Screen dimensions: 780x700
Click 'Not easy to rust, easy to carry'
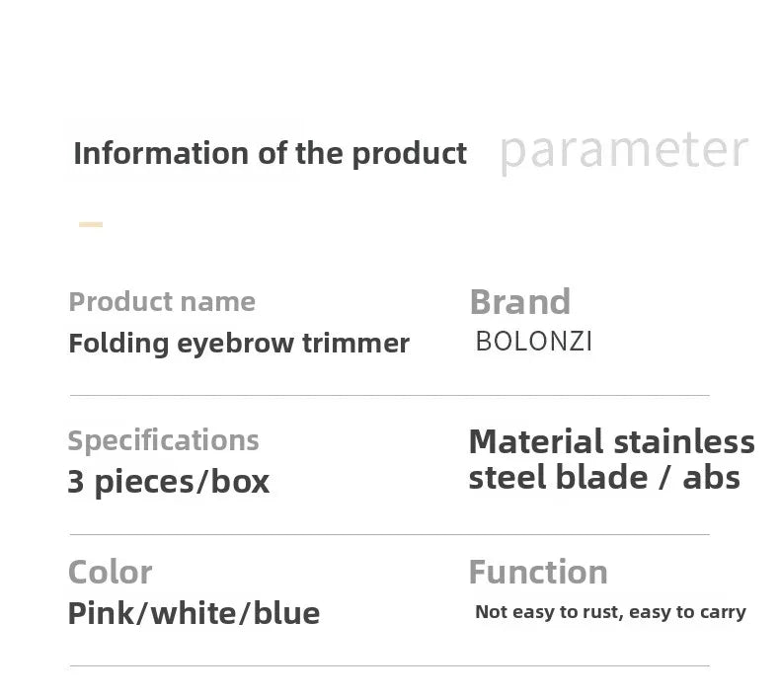pyautogui.click(x=610, y=612)
